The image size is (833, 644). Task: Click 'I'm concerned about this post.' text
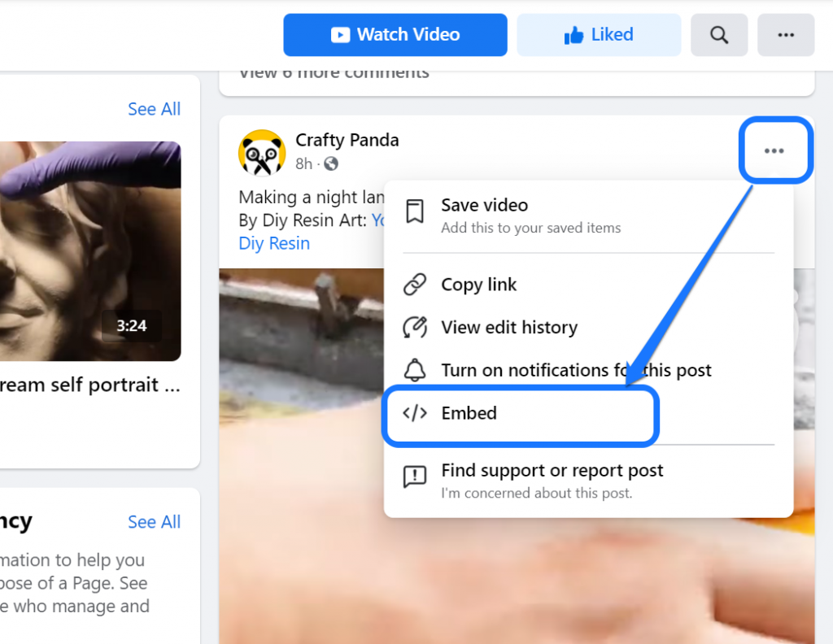[x=537, y=494]
